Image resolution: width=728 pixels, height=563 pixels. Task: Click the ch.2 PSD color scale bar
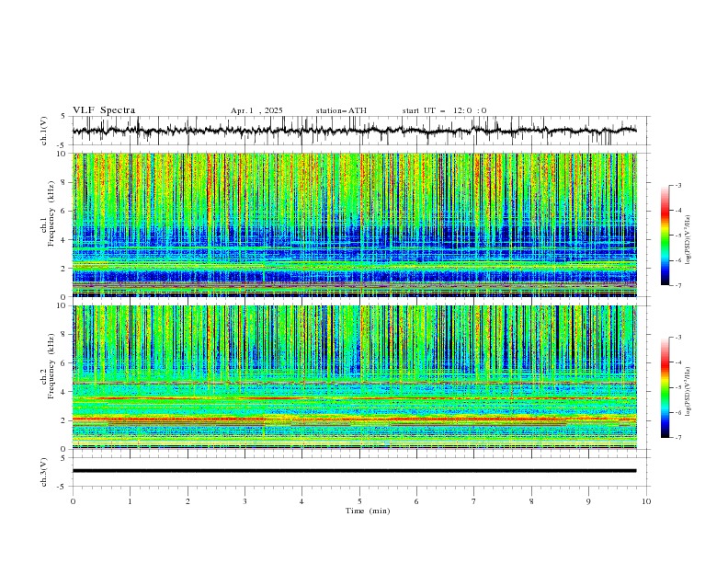665,387
